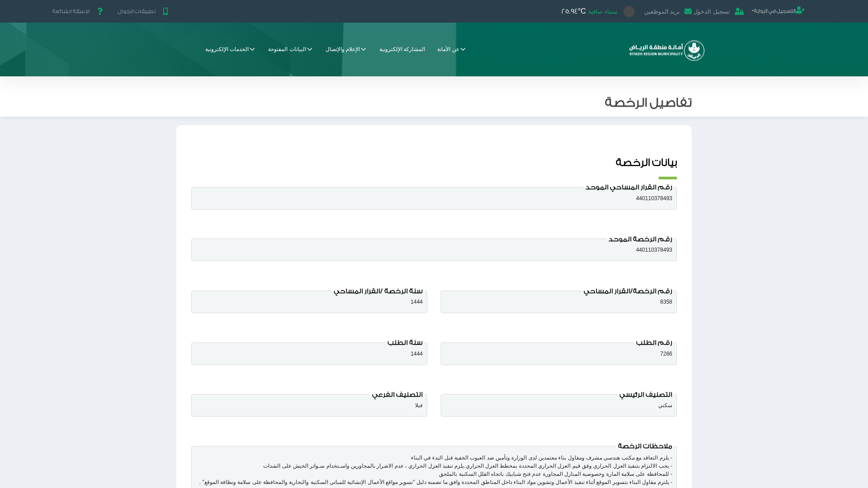This screenshot has width=868, height=488.
Task: Open التسجيل في البوابة dropdown
Action: 778,10
